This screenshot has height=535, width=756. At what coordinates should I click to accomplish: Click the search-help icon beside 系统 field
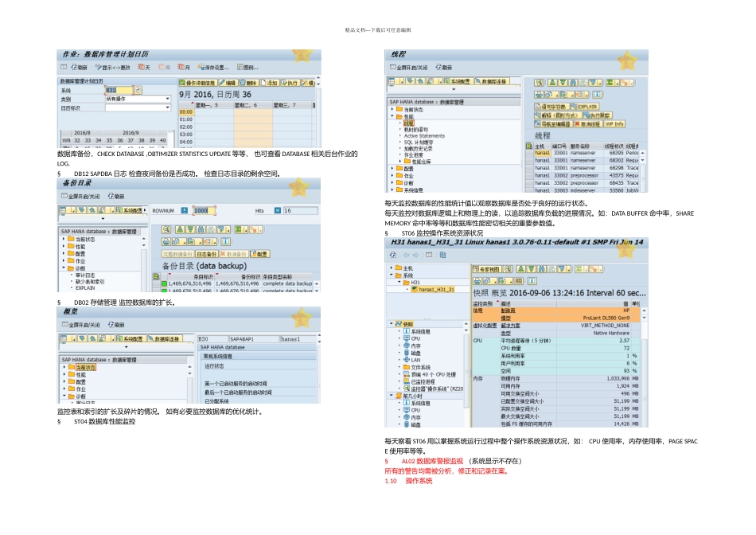tap(138, 90)
